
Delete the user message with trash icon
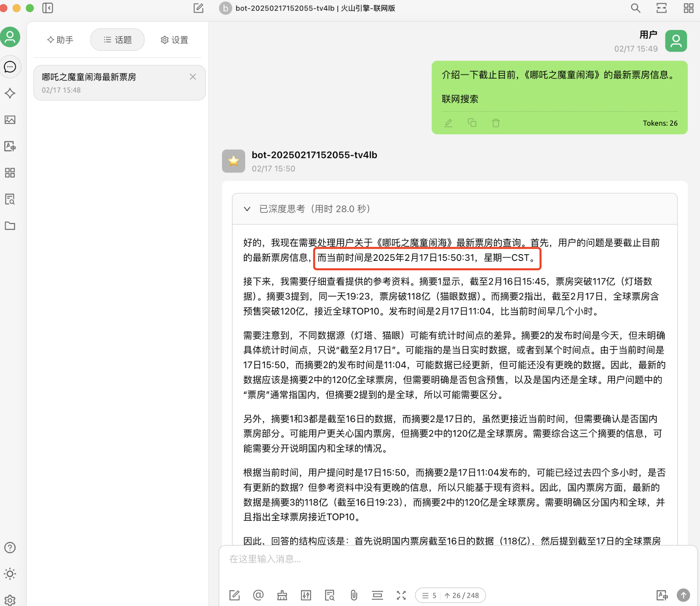496,123
